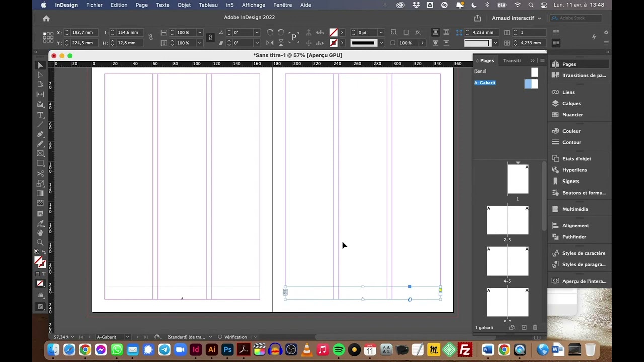644x362 pixels.
Task: Select the Hand tool
Action: coord(40,233)
